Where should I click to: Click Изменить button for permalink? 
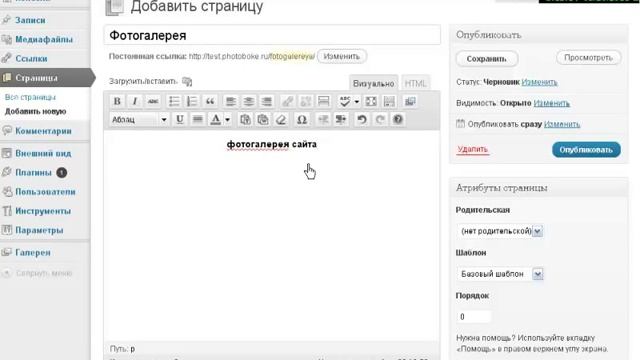[342, 56]
